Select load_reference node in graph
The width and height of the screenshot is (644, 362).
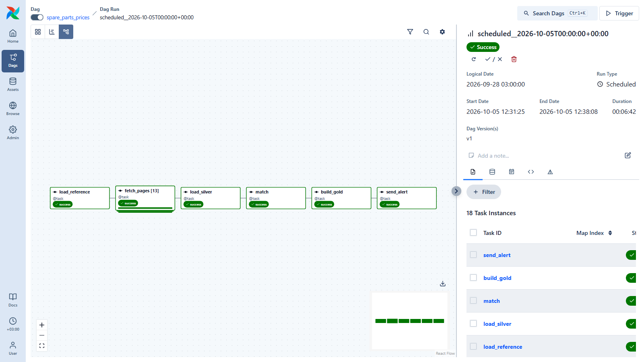(x=80, y=198)
